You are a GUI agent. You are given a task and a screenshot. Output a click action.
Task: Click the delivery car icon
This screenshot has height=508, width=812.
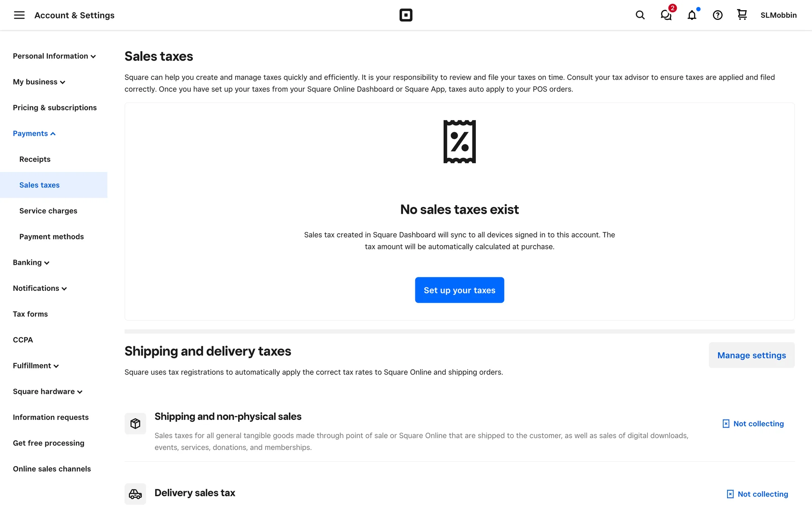[x=135, y=494]
